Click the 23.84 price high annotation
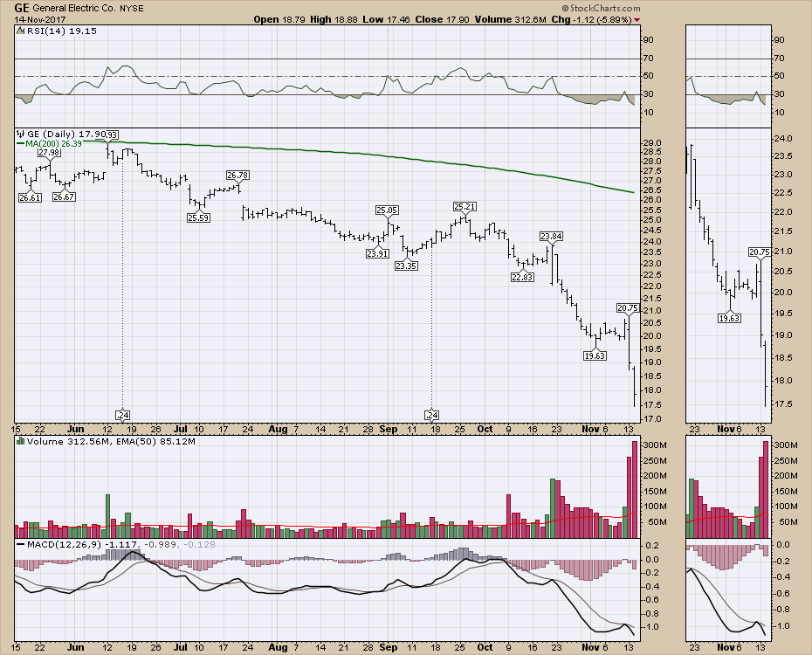The image size is (812, 655). tap(551, 236)
